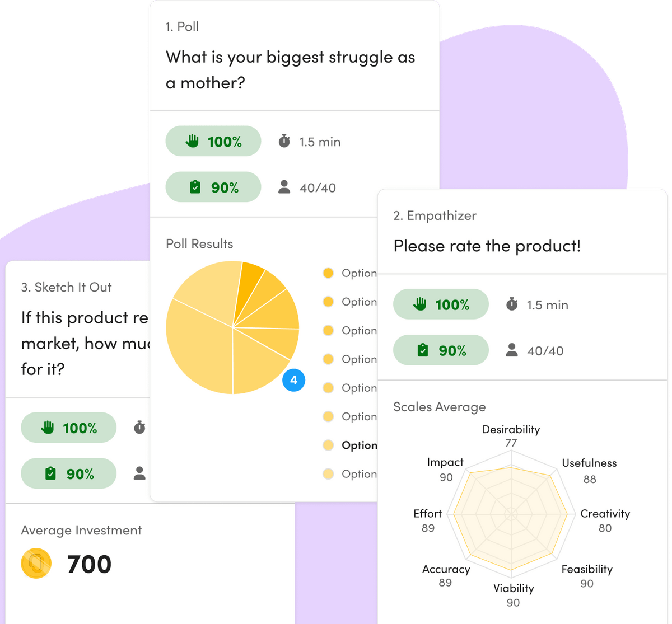The height and width of the screenshot is (624, 672).
Task: Open the 3. Sketch It Out card title
Action: [x=66, y=288]
